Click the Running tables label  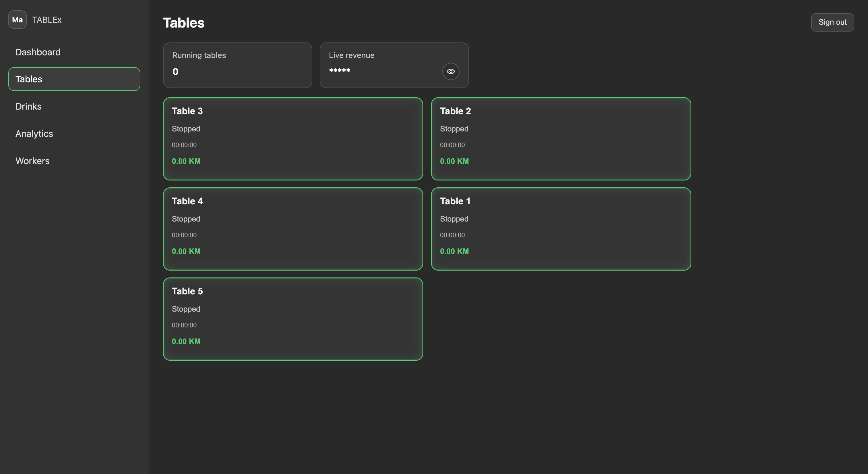click(199, 55)
